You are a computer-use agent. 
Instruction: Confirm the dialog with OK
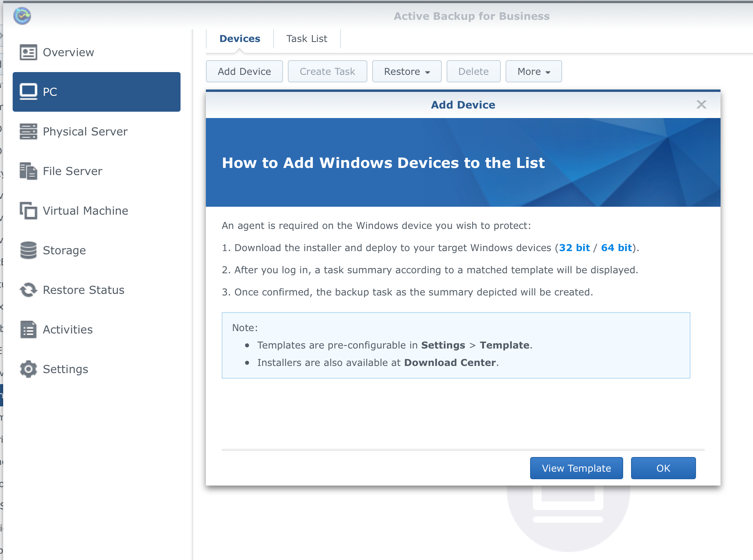tap(664, 468)
